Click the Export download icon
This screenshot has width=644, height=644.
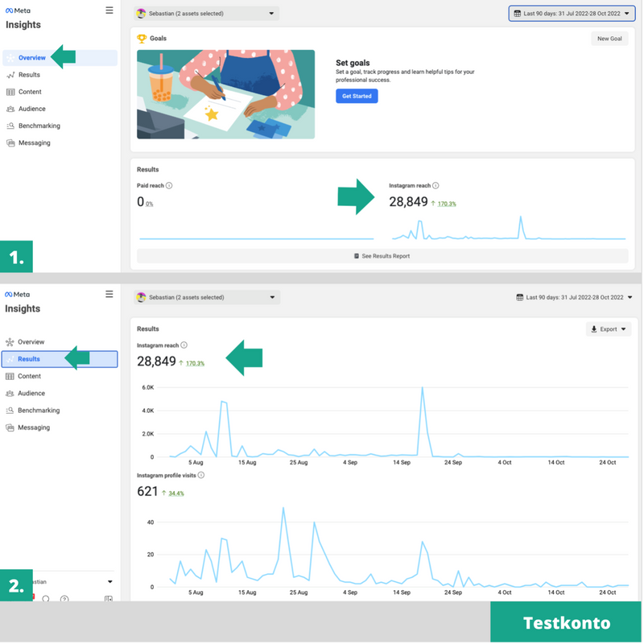594,330
